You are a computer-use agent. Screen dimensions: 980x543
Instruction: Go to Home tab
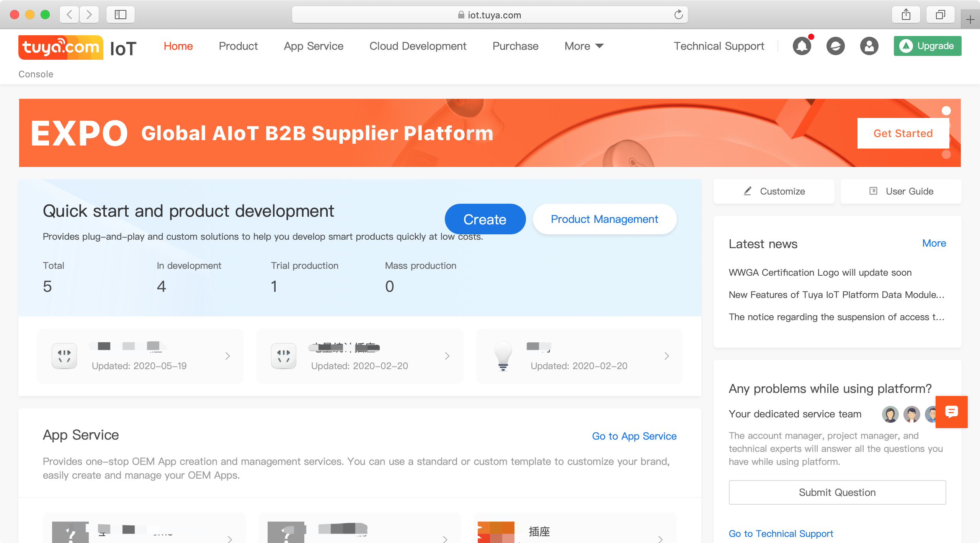(x=178, y=46)
